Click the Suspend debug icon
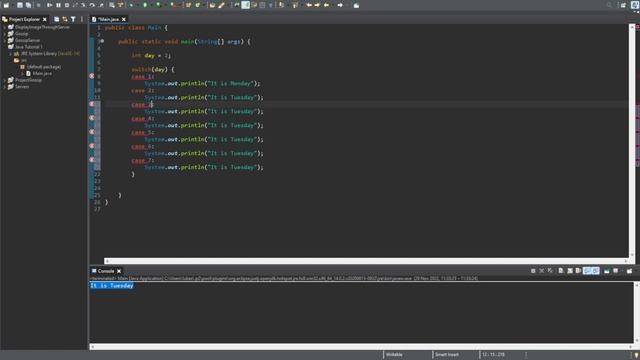640x360 pixels. pyautogui.click(x=58, y=5)
